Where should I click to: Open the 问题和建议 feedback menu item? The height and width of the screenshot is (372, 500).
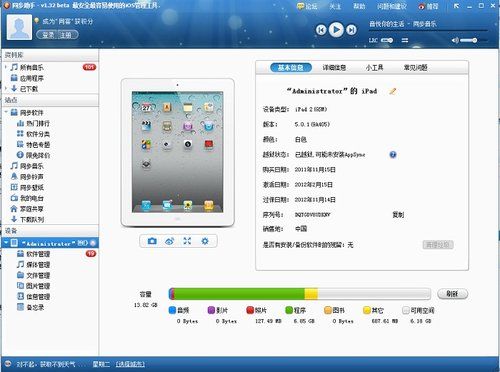(392, 6)
